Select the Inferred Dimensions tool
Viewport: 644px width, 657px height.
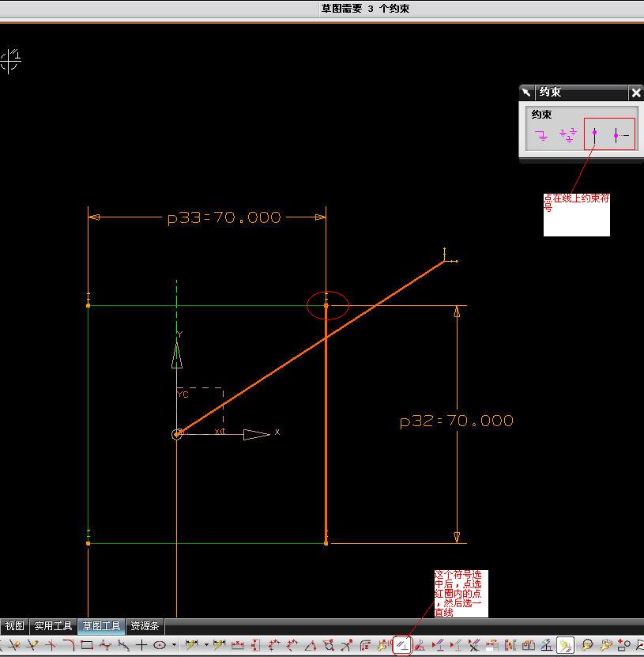pos(191,645)
